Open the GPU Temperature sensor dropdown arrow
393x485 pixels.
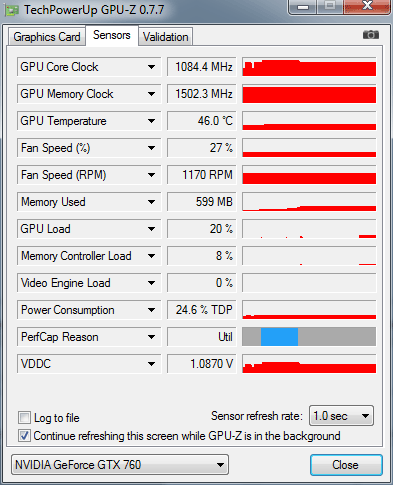point(151,121)
